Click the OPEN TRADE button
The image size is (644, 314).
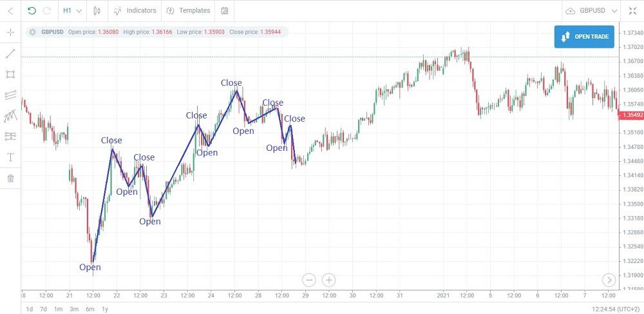point(584,37)
